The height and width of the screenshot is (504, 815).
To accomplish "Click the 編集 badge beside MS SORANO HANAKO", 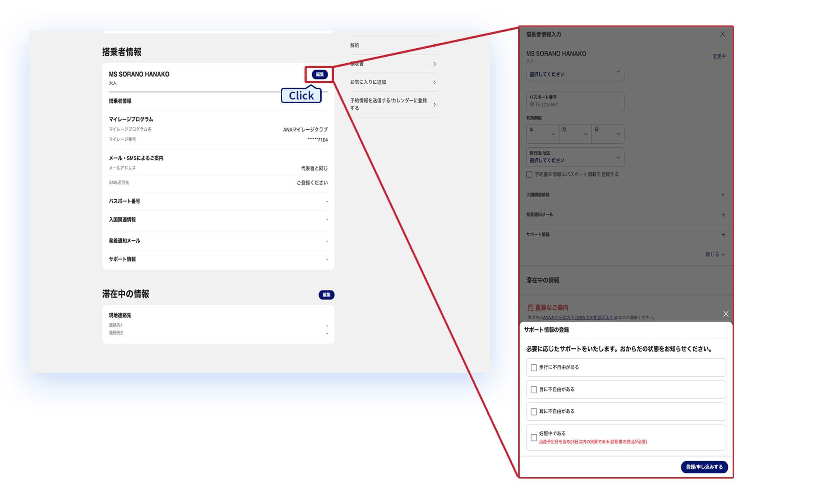I will [319, 75].
